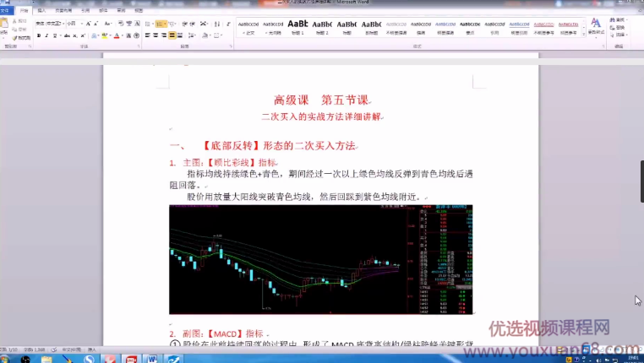Click the Decrease Indent icon
Image resolution: width=644 pixels, height=363 pixels.
[x=185, y=24]
